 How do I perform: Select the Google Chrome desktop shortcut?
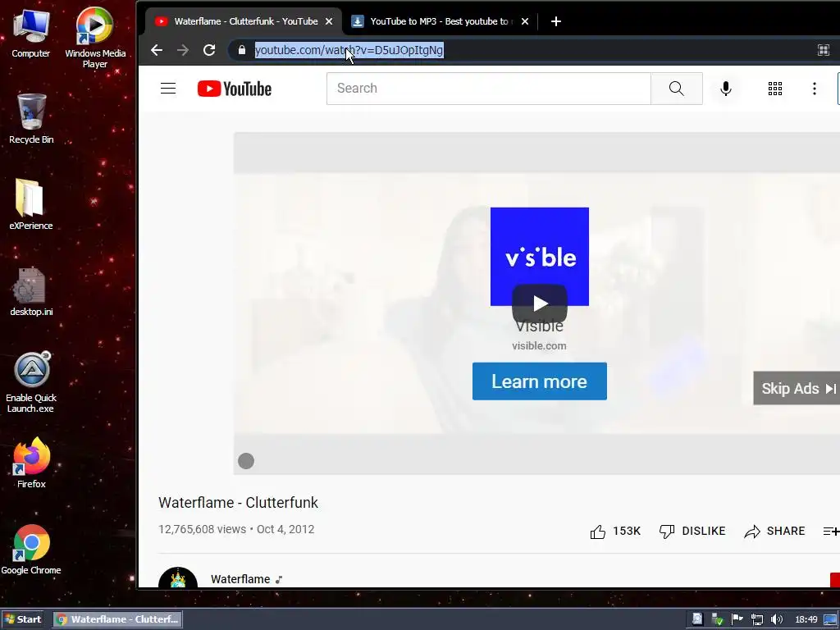pyautogui.click(x=31, y=550)
